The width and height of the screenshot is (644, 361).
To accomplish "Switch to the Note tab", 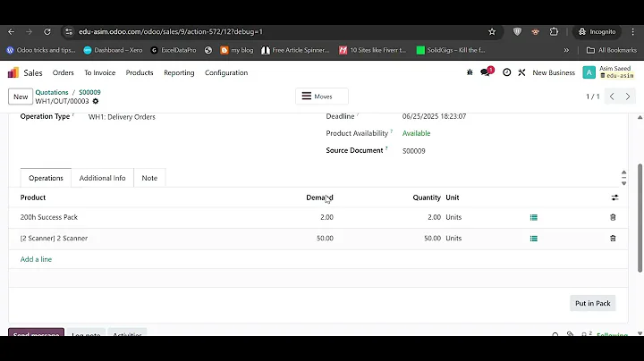I will [x=149, y=178].
